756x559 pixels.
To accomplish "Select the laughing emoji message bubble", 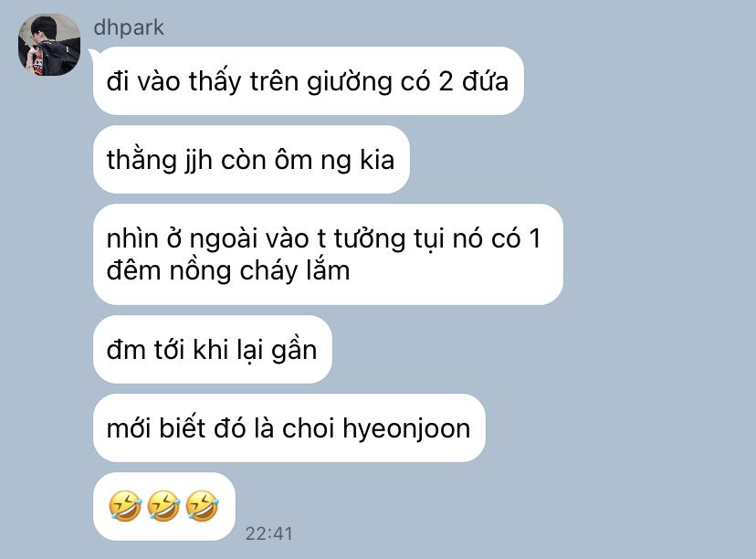I will [x=164, y=506].
